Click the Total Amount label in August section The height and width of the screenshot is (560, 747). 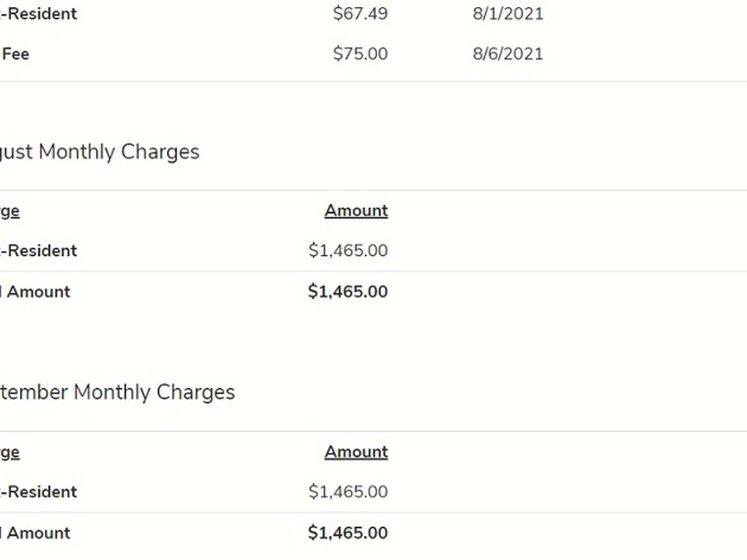36,292
